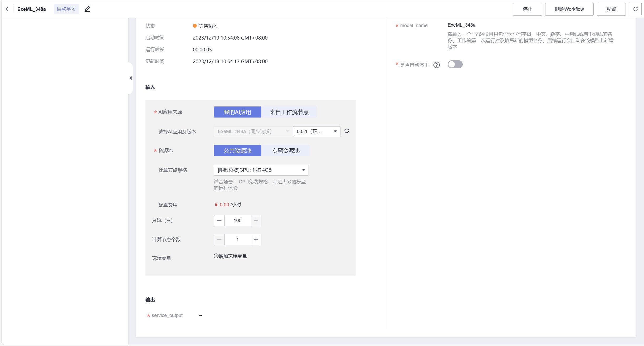Click the 删除Workflow button
The image size is (644, 346).
569,9
